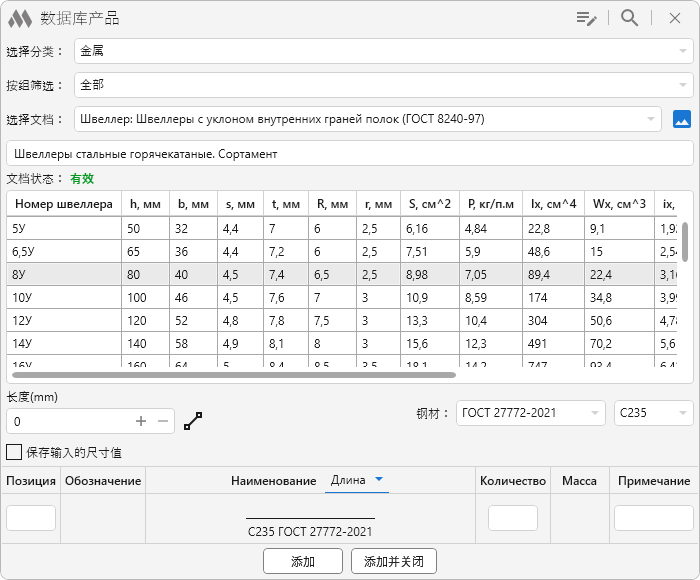Image resolution: width=700 pixels, height=580 pixels.
Task: Open search with the magnifier icon
Action: (x=629, y=18)
